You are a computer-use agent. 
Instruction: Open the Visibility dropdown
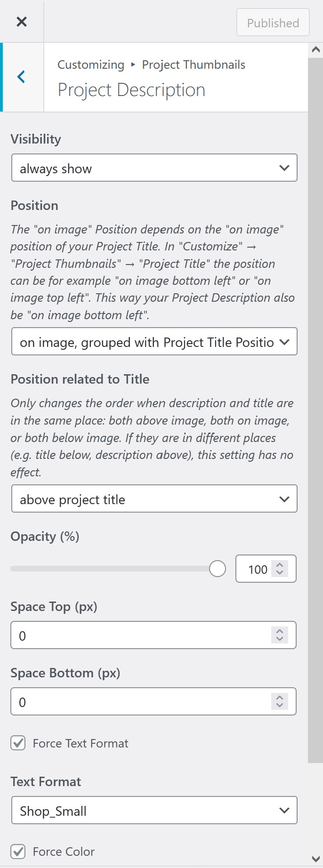(154, 168)
